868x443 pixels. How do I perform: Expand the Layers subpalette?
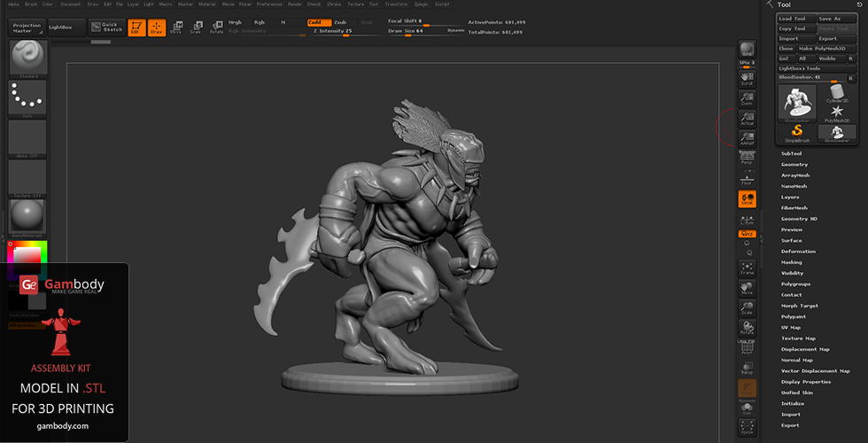click(790, 197)
